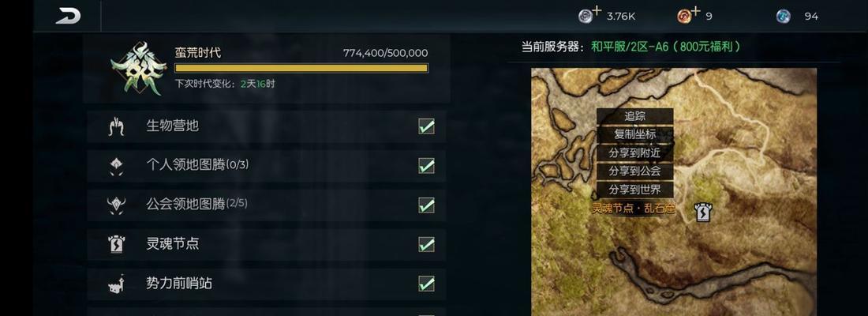This screenshot has width=868, height=316.
Task: Select 追踪 from the map context menu
Action: (635, 116)
